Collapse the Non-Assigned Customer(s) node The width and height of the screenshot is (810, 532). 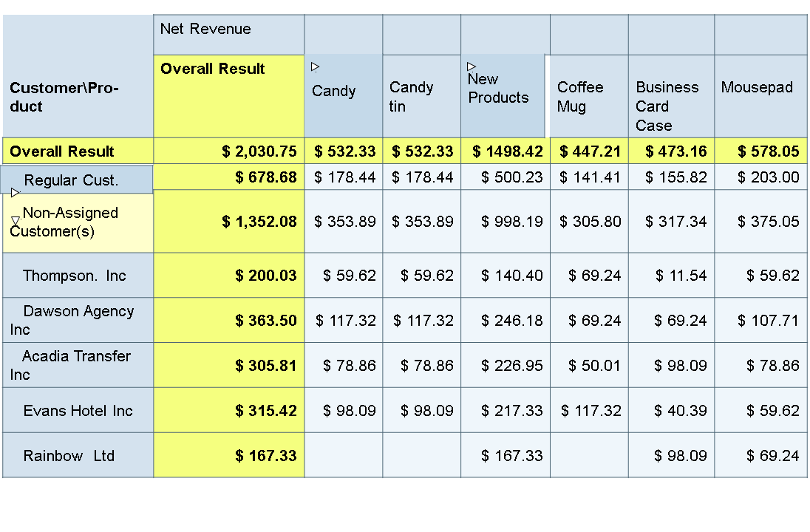tap(16, 221)
